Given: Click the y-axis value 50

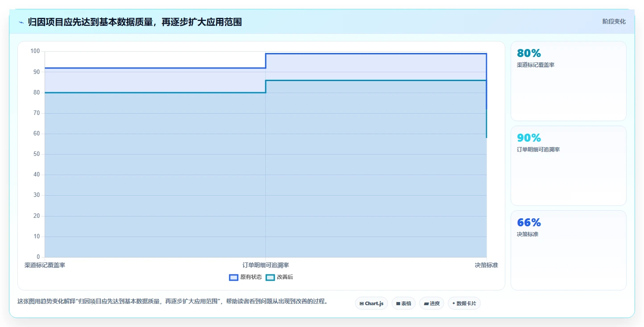Looking at the screenshot, I should point(37,154).
